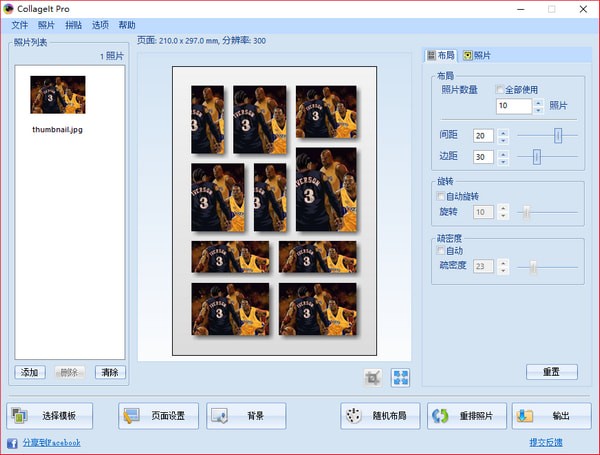Click the 旋转 slider handle
The width and height of the screenshot is (600, 455).
(527, 212)
